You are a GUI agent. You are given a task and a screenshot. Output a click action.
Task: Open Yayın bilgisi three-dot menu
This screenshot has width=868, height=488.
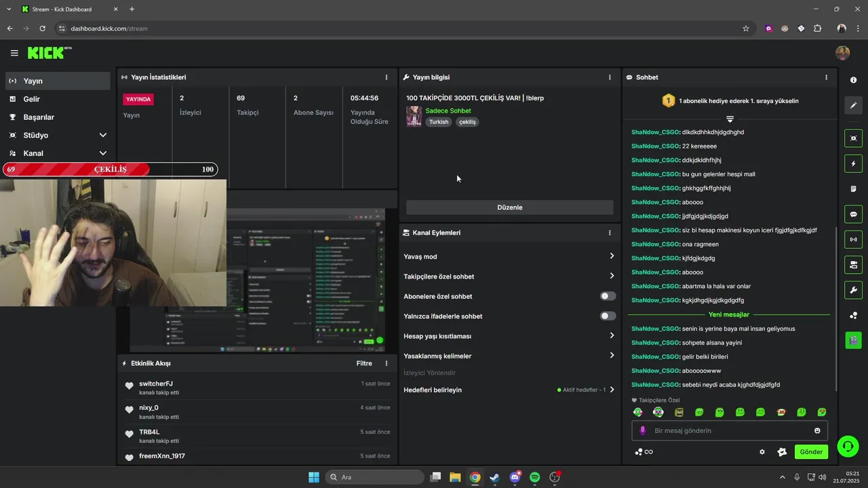click(610, 77)
